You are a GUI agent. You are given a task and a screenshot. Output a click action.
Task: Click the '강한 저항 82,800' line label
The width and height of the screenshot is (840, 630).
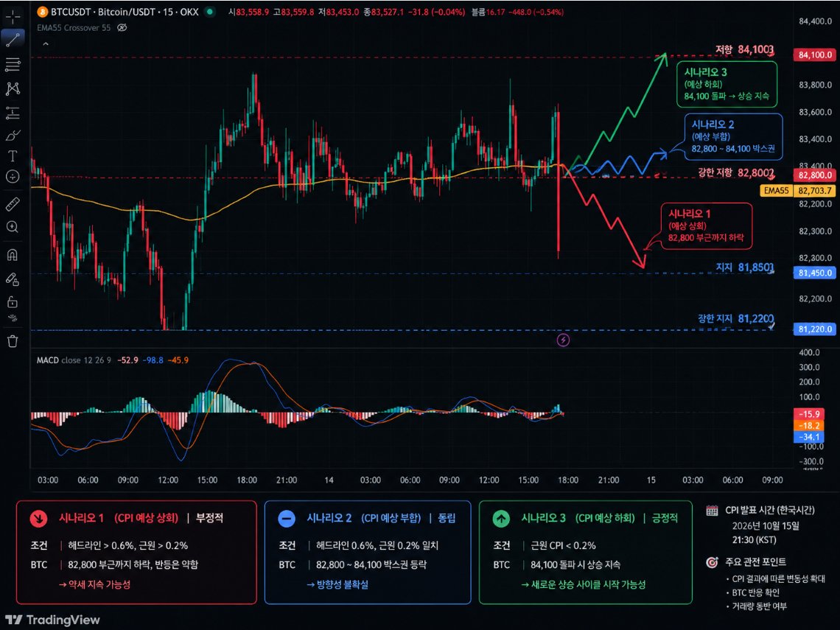[x=735, y=172]
